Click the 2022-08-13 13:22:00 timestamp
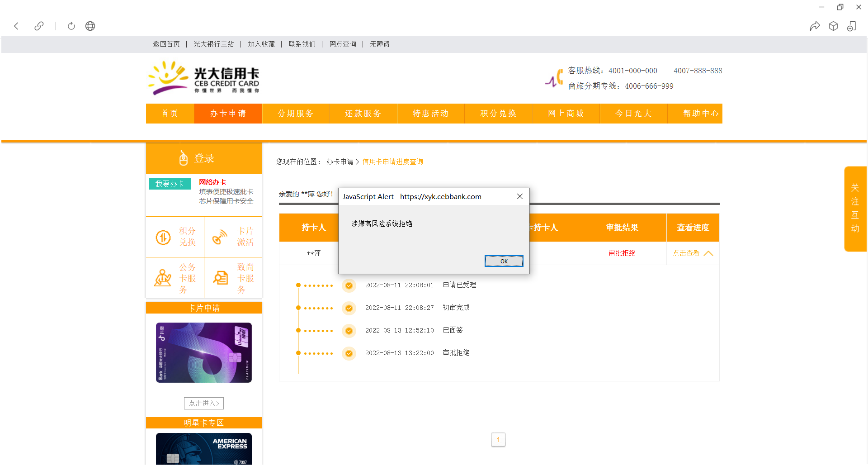This screenshot has width=868, height=466. tap(399, 353)
